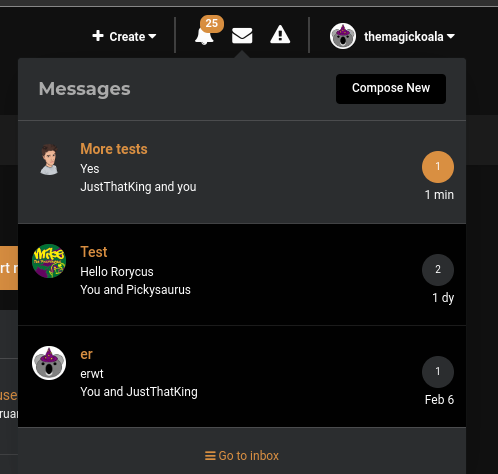Click the plus icon beside Create
Image resolution: width=498 pixels, height=474 pixels.
click(98, 36)
